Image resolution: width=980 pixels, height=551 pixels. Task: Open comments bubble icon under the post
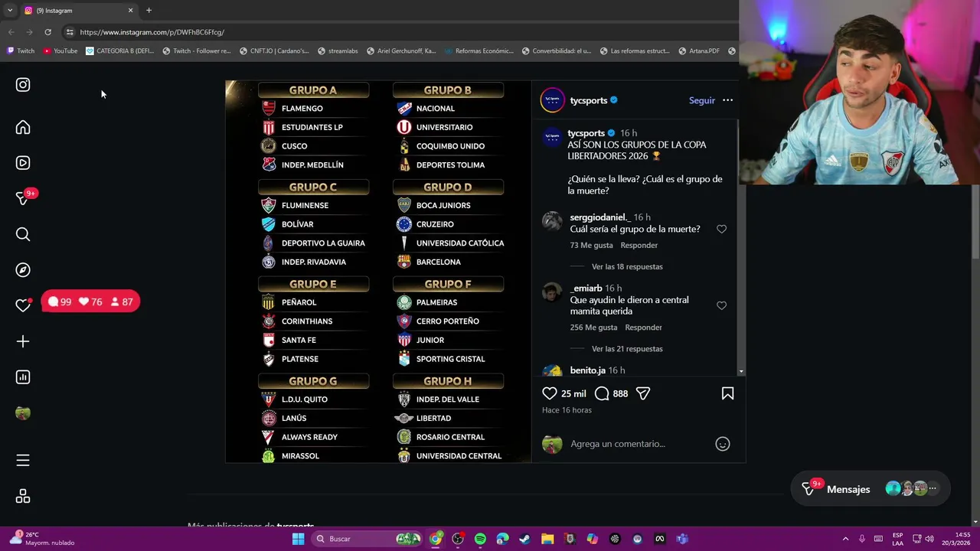pyautogui.click(x=602, y=393)
